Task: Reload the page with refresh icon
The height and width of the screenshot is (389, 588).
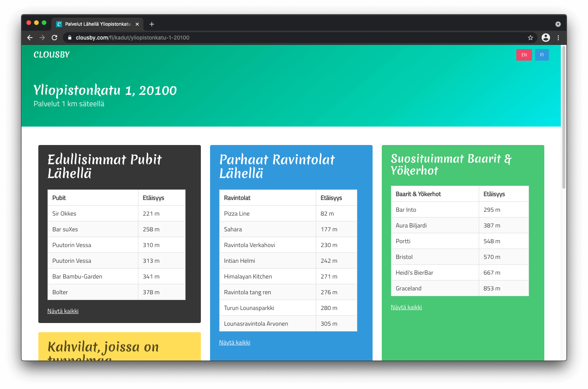Action: 54,38
